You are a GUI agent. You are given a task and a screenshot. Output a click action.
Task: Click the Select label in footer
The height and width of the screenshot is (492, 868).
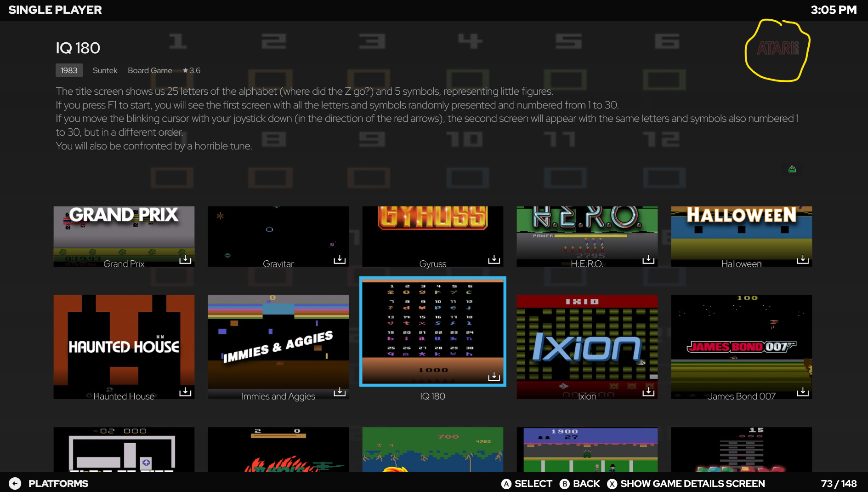point(533,484)
